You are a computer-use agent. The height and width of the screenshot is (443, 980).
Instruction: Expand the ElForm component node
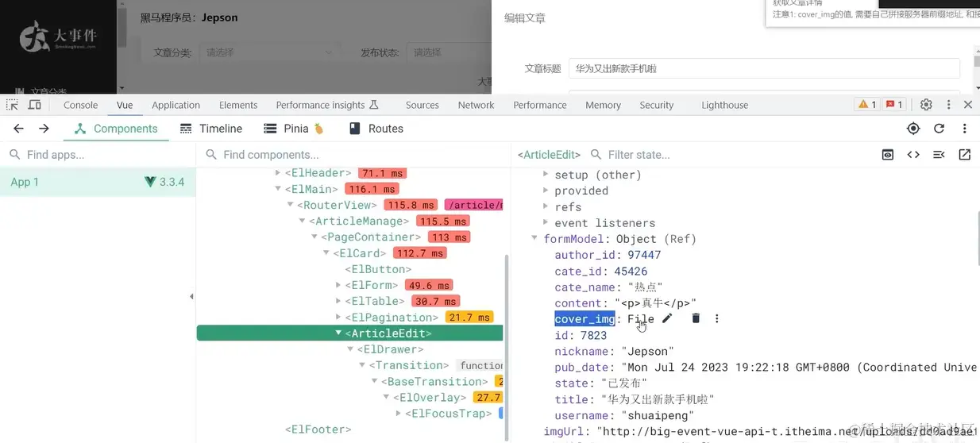pyautogui.click(x=338, y=285)
